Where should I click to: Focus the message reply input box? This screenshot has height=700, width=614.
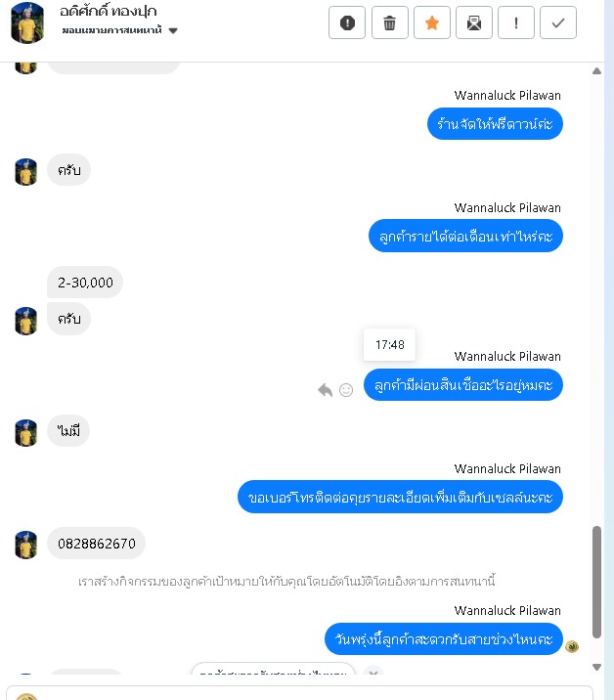point(299,693)
